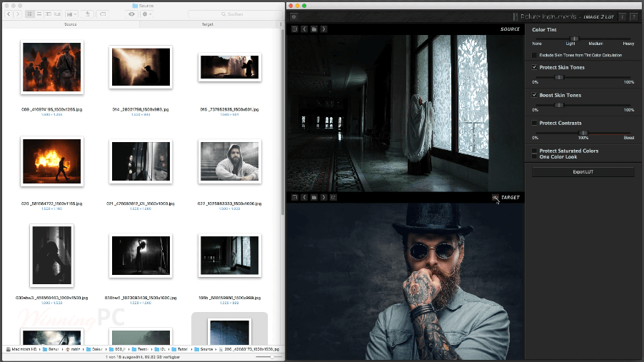
Task: Enable One Color Look checkbox
Action: point(534,156)
